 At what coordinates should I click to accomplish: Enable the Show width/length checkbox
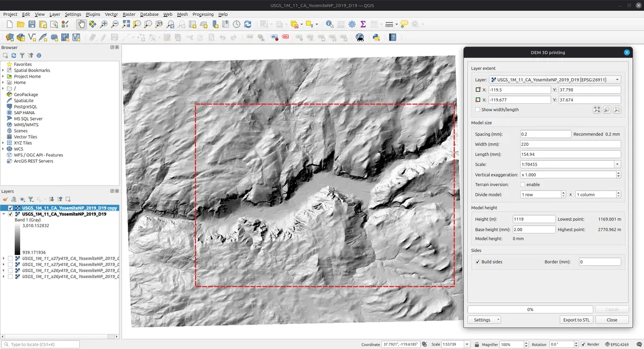point(479,109)
